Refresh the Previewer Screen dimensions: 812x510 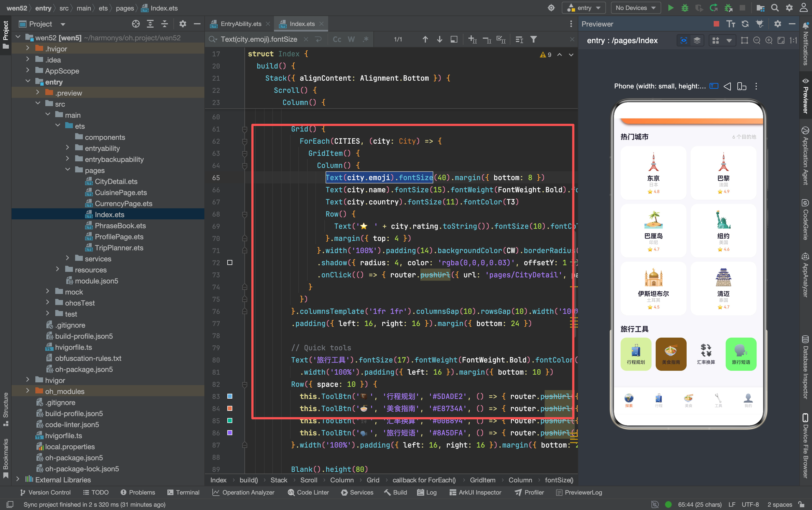pyautogui.click(x=745, y=23)
